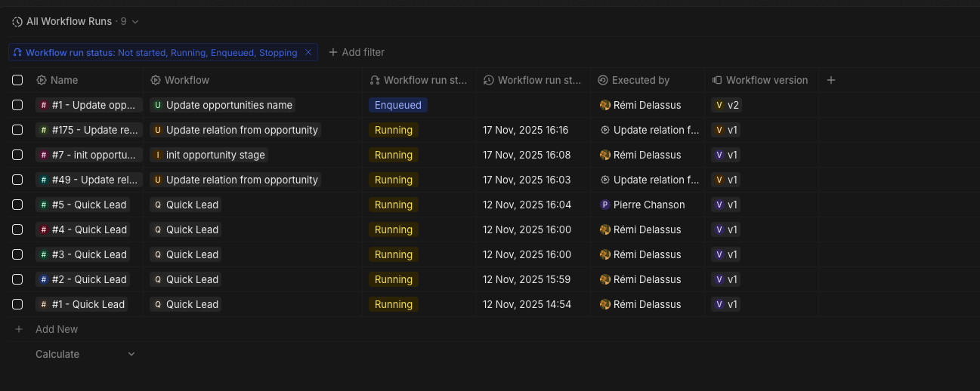This screenshot has width=980, height=391.
Task: Click the plus icon to add a column
Action: pyautogui.click(x=831, y=80)
